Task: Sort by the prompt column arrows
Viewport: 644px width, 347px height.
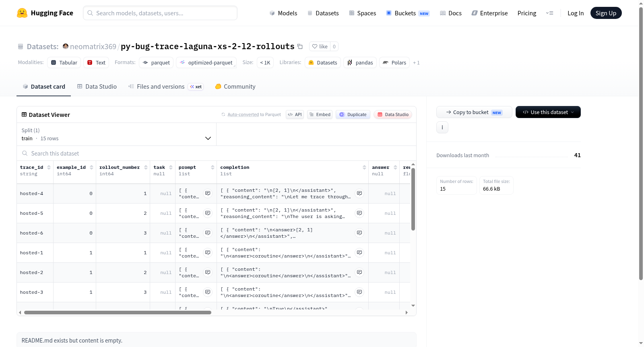Action: tap(213, 167)
